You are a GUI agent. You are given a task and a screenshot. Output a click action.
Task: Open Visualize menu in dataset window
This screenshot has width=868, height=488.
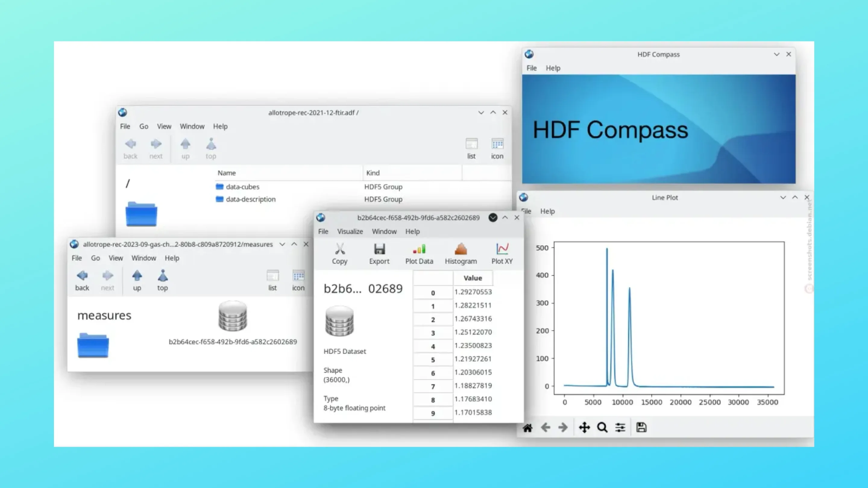(350, 232)
